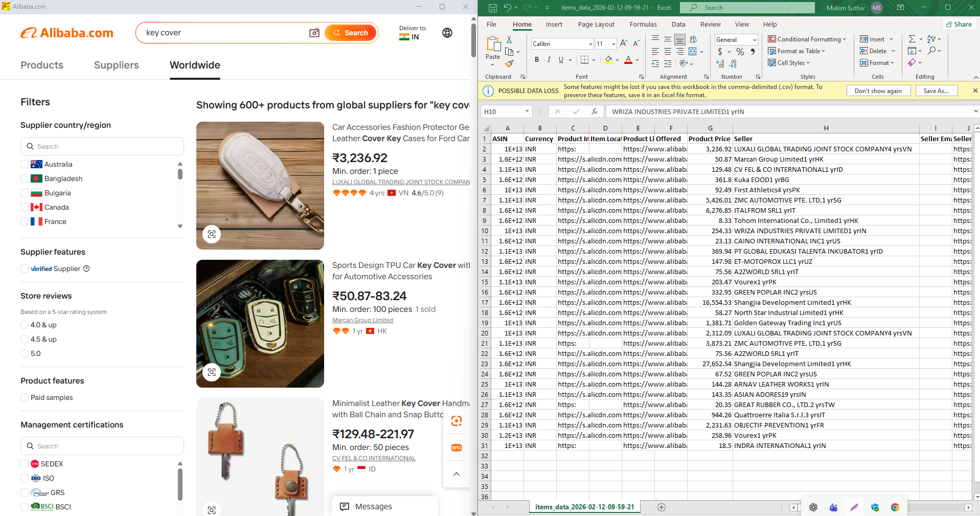The image size is (980, 516).
Task: Click the Chrome icon in taskbar
Action: tap(895, 507)
